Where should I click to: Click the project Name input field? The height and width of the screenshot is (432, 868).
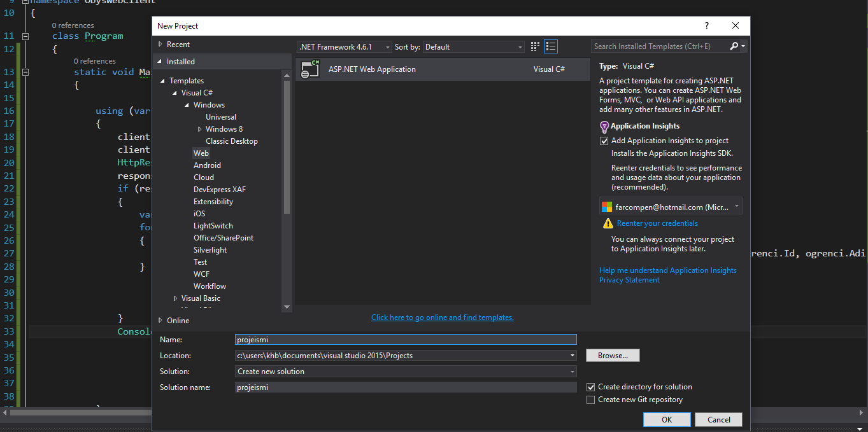pyautogui.click(x=406, y=340)
